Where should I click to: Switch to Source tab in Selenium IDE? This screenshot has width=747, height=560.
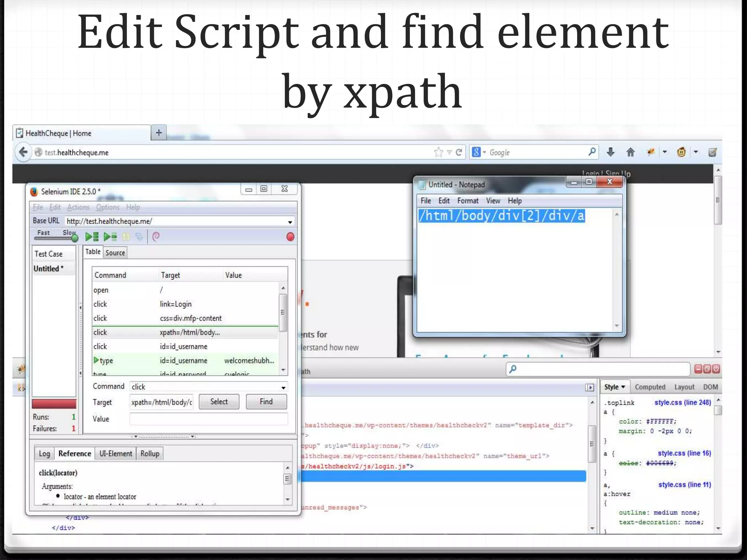click(x=115, y=253)
